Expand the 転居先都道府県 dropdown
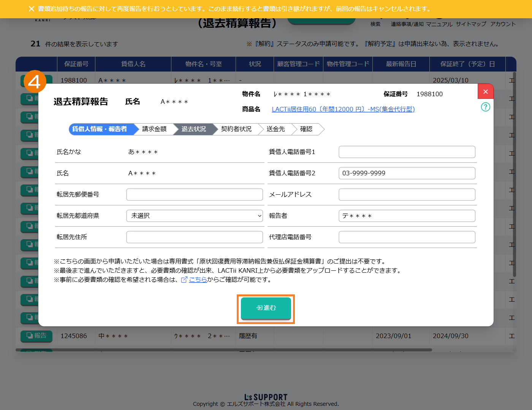 [195, 216]
